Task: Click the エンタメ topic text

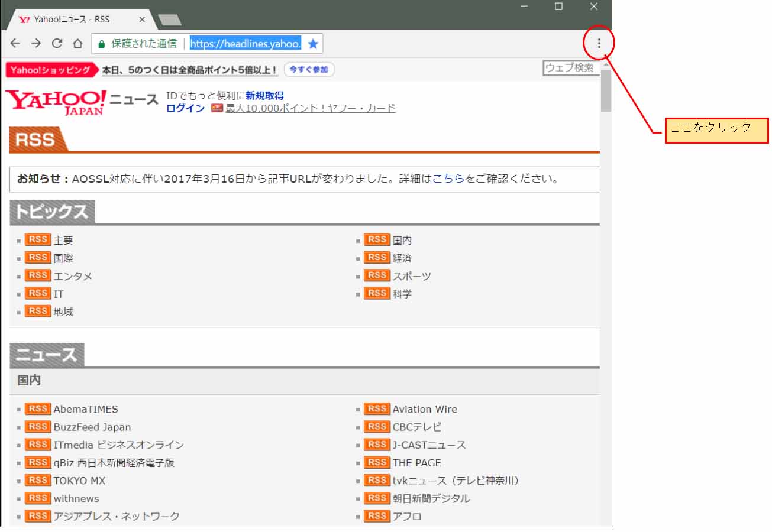Action: point(73,276)
